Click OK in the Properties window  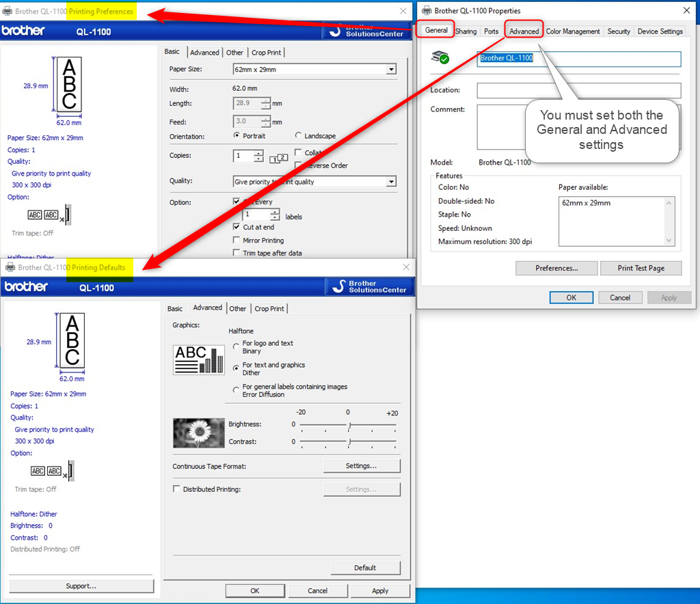tap(571, 297)
